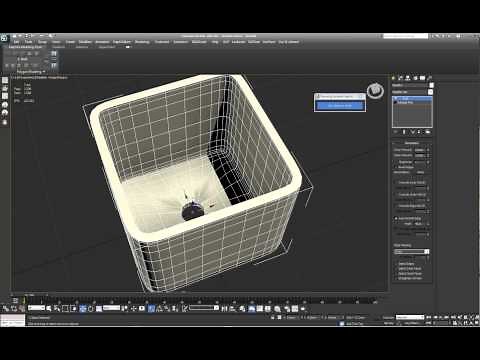Expand the Polygon Modeling ribbon dropdown
The height and width of the screenshot is (360, 480).
(31, 72)
